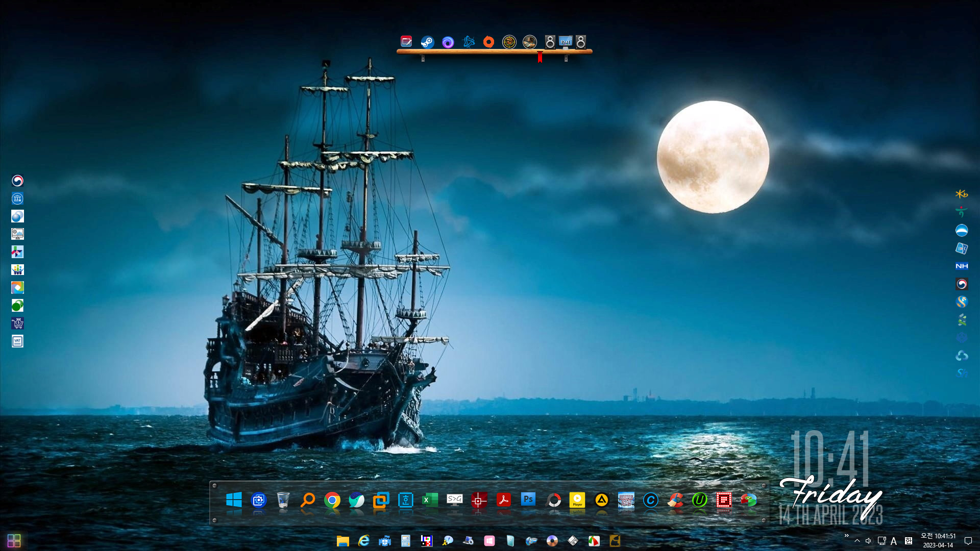Expand the hidden tray icons chevron
This screenshot has height=551, width=980.
[857, 541]
